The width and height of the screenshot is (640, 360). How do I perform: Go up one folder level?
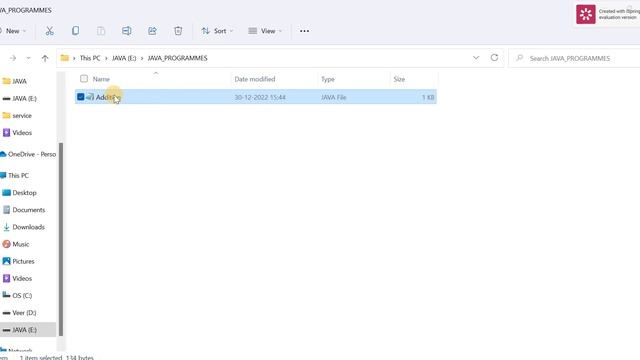[45, 58]
